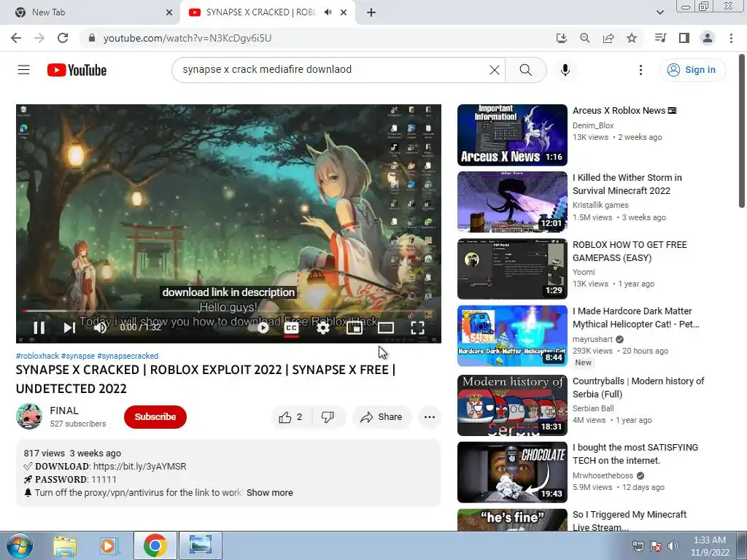This screenshot has width=747, height=560.
Task: Click the Mrwhosetheboss channel name
Action: [603, 475]
